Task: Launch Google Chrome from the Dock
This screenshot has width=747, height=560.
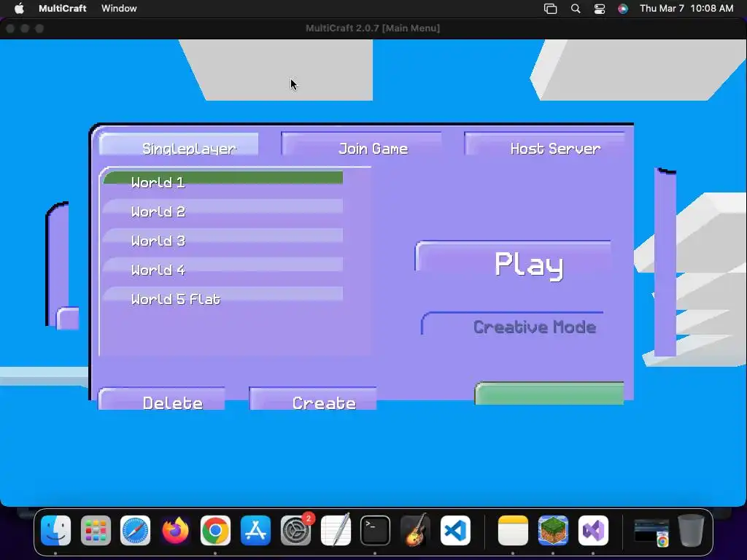Action: (x=215, y=531)
